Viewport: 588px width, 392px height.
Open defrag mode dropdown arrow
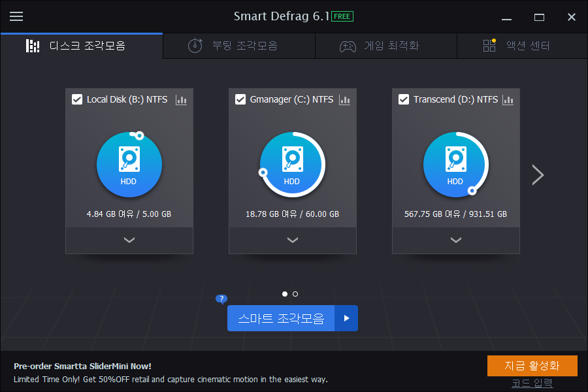[x=346, y=318]
